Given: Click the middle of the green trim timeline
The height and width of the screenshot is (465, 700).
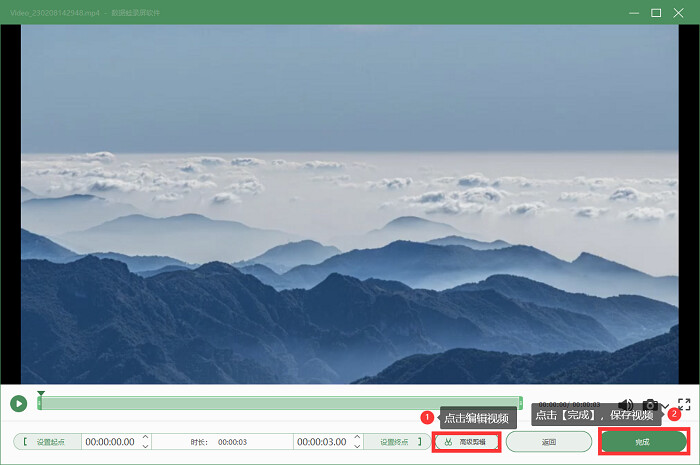Looking at the screenshot, I should point(280,403).
